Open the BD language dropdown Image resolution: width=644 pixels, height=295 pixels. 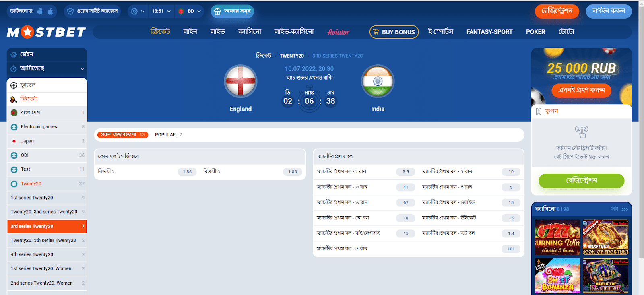pyautogui.click(x=189, y=11)
